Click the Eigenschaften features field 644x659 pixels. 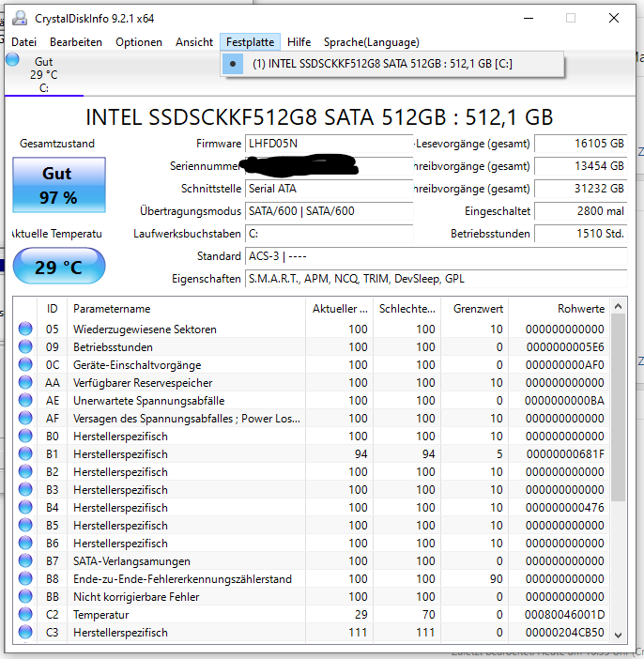[436, 279]
